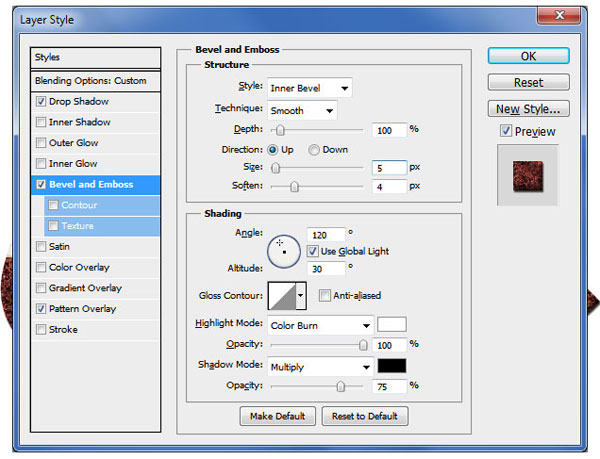Open the Style dropdown showing Inner Bevel

(309, 88)
